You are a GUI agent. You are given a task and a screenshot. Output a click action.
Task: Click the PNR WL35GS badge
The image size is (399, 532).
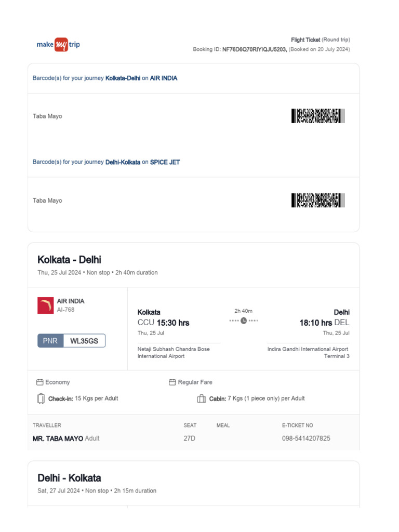point(71,341)
